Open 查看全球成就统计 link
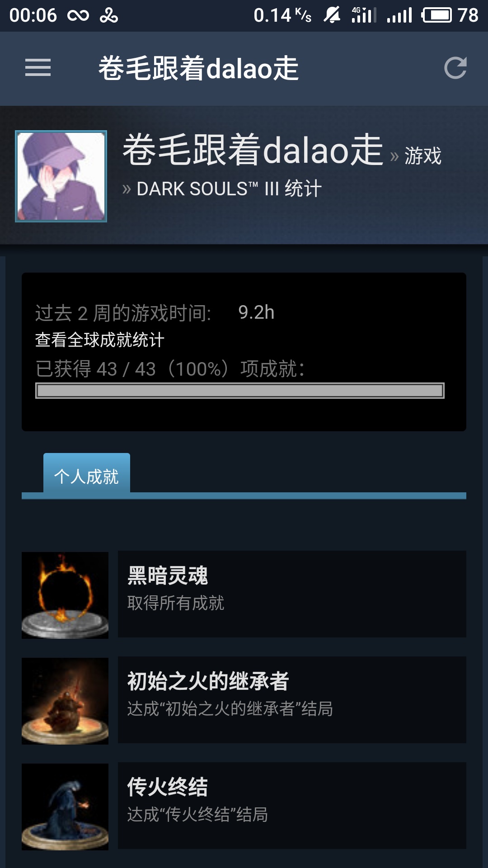Screen dimensions: 488x868 99,340
